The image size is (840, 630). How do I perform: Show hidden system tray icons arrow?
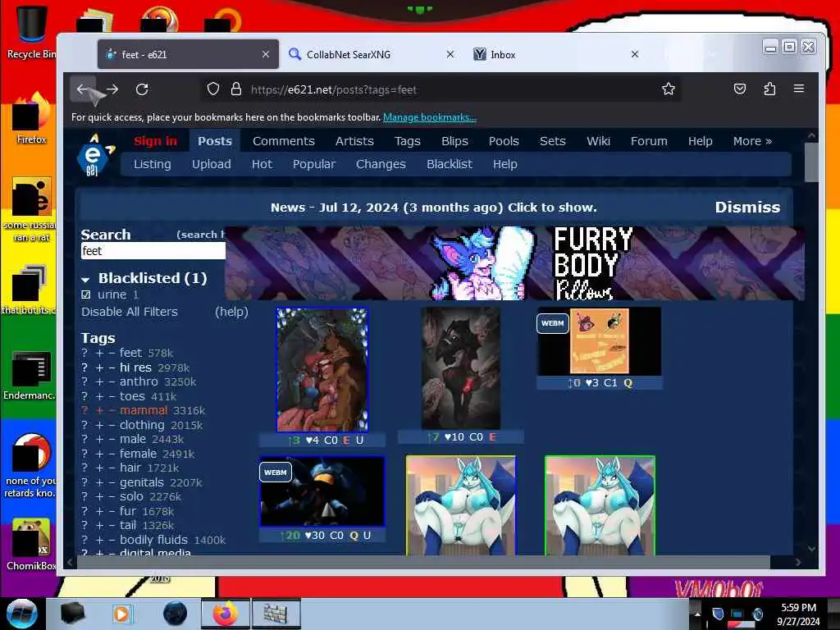[x=697, y=614]
